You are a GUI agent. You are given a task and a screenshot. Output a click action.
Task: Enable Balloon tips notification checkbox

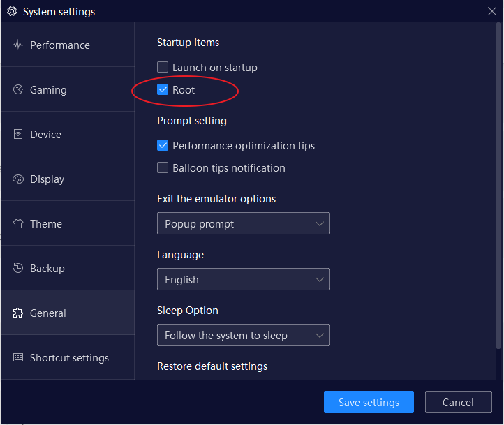pyautogui.click(x=163, y=168)
